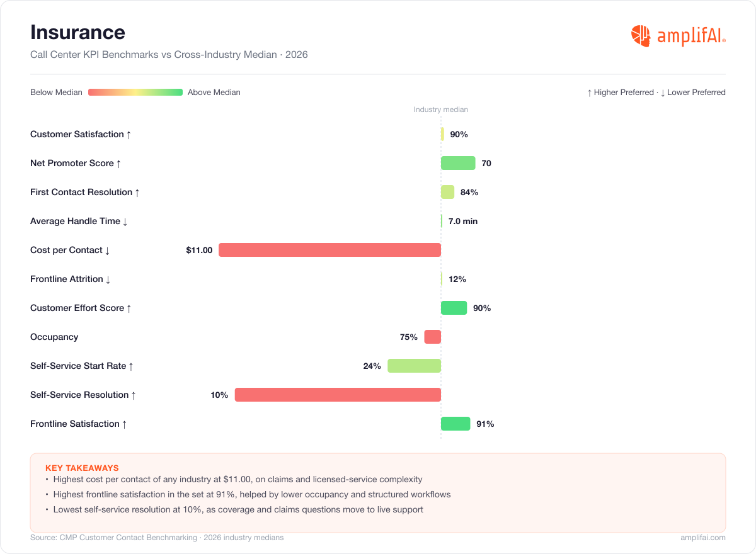Click the Frontline Satisfaction row label
This screenshot has width=756, height=554.
[x=79, y=424]
